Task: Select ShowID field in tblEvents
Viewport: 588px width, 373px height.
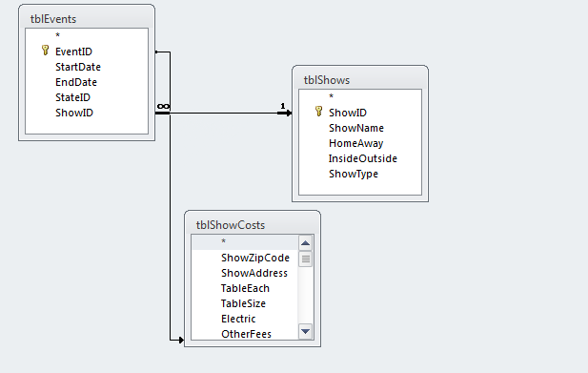Action: point(74,113)
